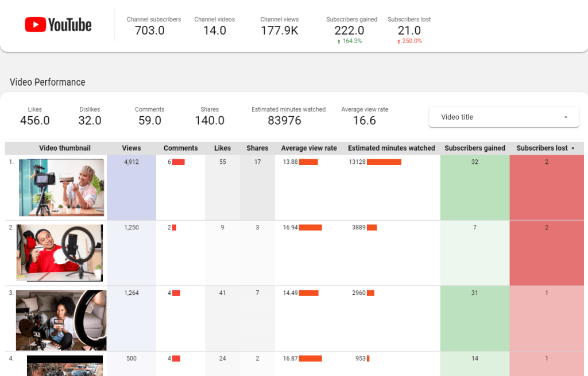Viewport: 588px width, 376px height.
Task: Open the third video thumbnail
Action: pos(61,320)
